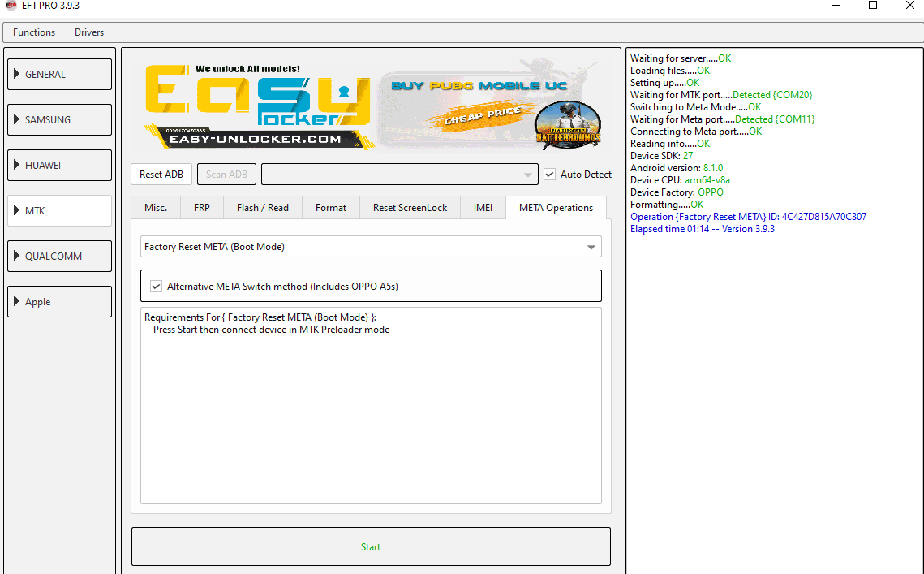Open the Flash / Read tab

tap(263, 208)
